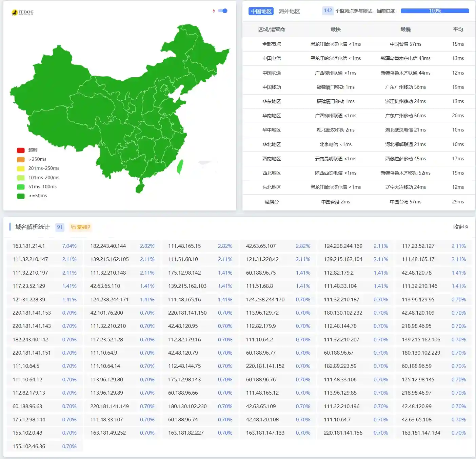Click the orange >250ms legend marker

(20, 159)
